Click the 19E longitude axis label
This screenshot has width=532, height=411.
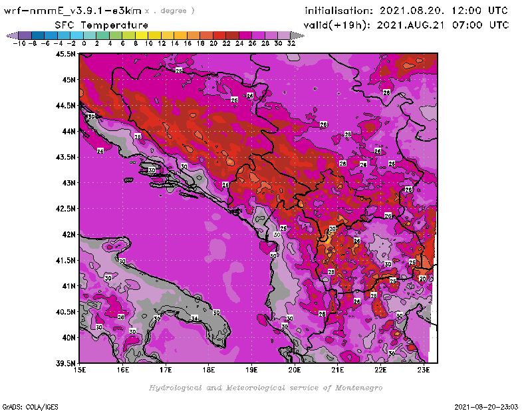pyautogui.click(x=252, y=370)
